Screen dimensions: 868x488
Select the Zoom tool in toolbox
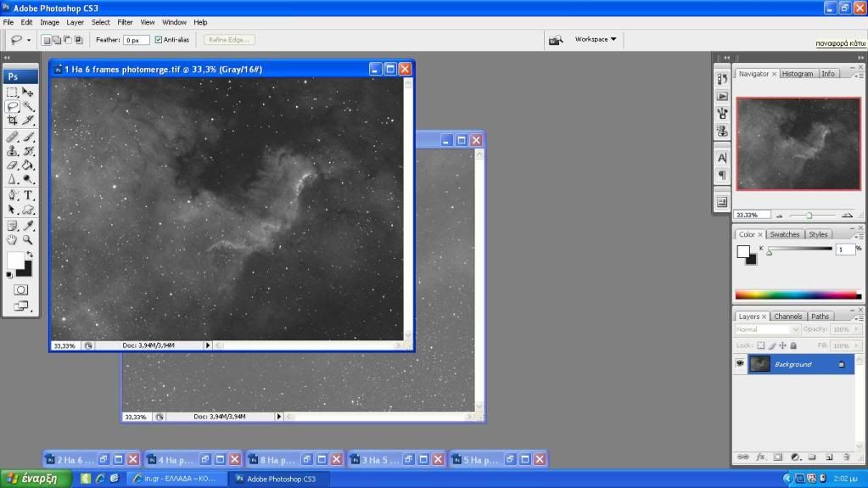tap(28, 240)
